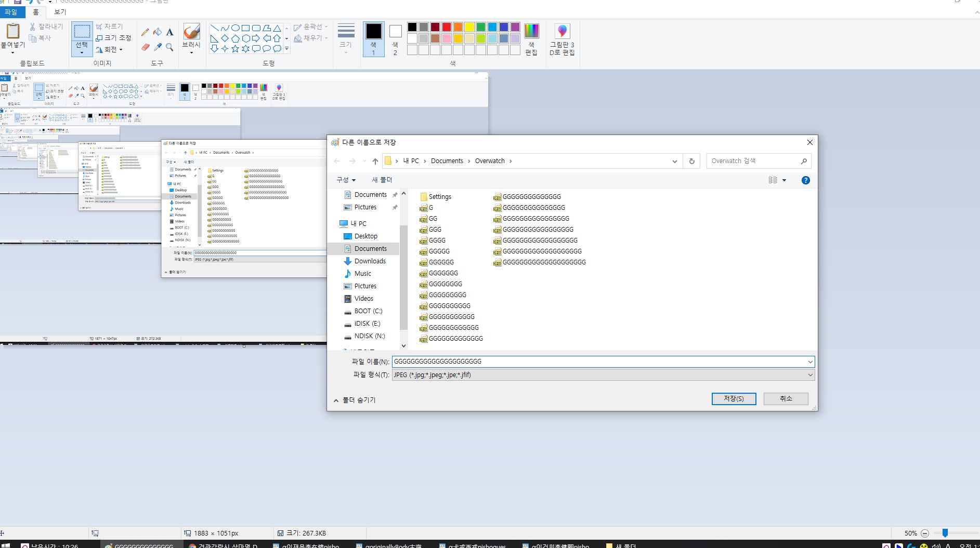The image size is (980, 548).
Task: Click the 취소 cancel button
Action: [786, 398]
